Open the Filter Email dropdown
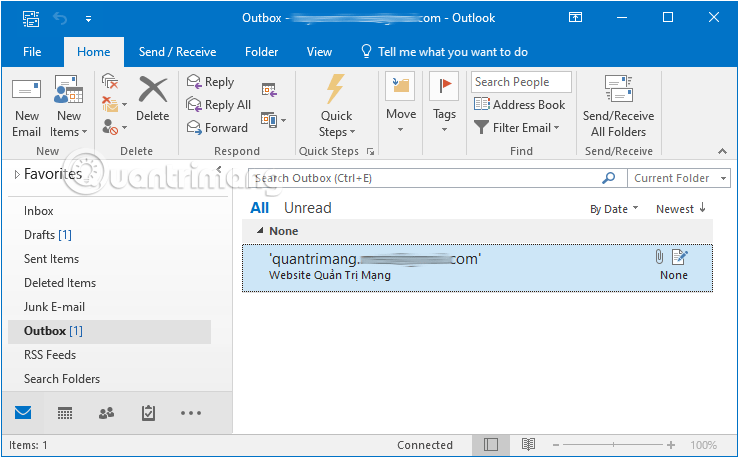The image size is (738, 458). point(517,128)
